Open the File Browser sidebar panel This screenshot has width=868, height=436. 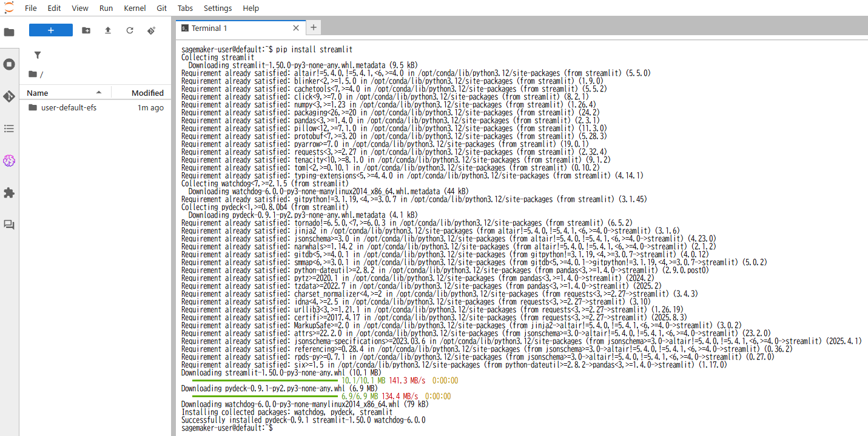click(9, 32)
